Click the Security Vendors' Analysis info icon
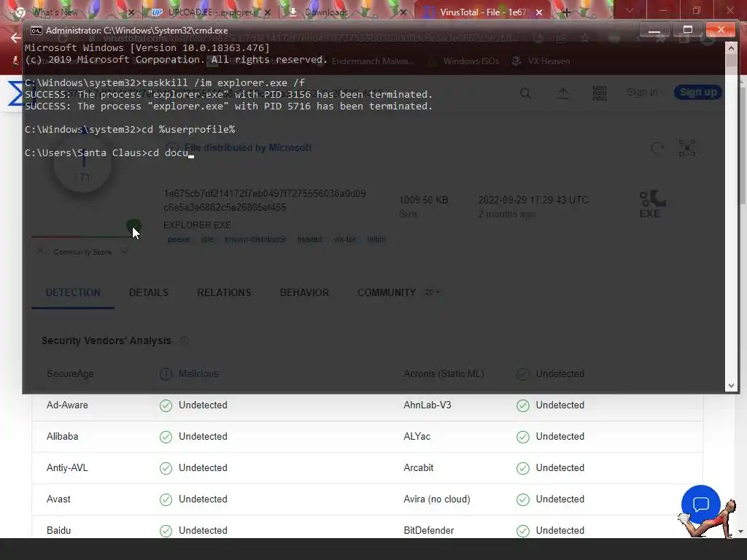The width and height of the screenshot is (747, 560). point(185,341)
